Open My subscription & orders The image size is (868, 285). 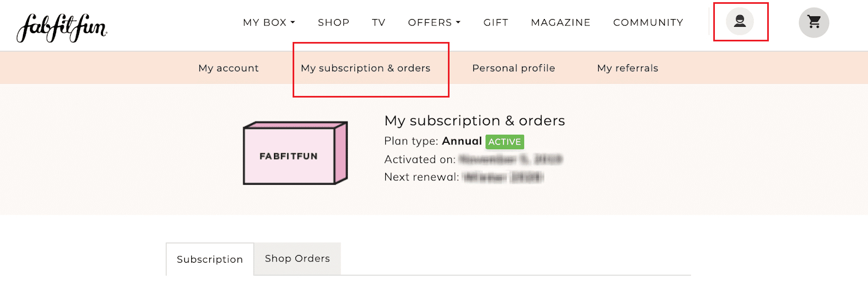click(x=366, y=68)
